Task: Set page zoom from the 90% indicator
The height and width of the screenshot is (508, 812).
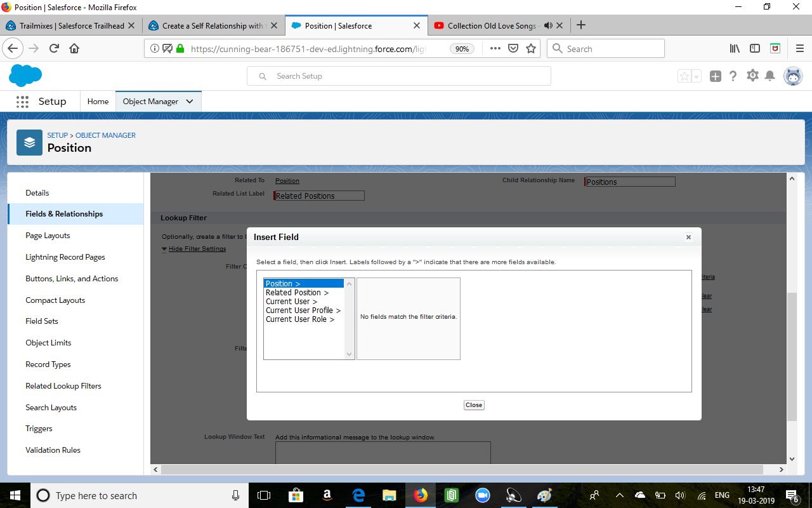Action: (x=462, y=49)
